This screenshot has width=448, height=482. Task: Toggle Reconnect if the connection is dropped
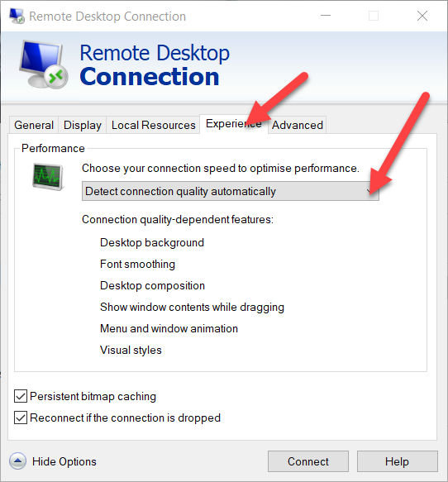tap(21, 418)
